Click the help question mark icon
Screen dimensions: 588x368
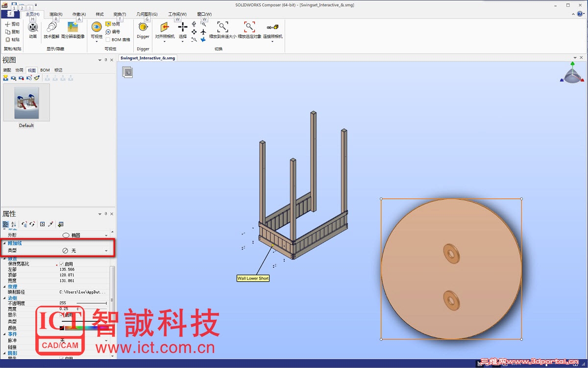[x=580, y=14]
